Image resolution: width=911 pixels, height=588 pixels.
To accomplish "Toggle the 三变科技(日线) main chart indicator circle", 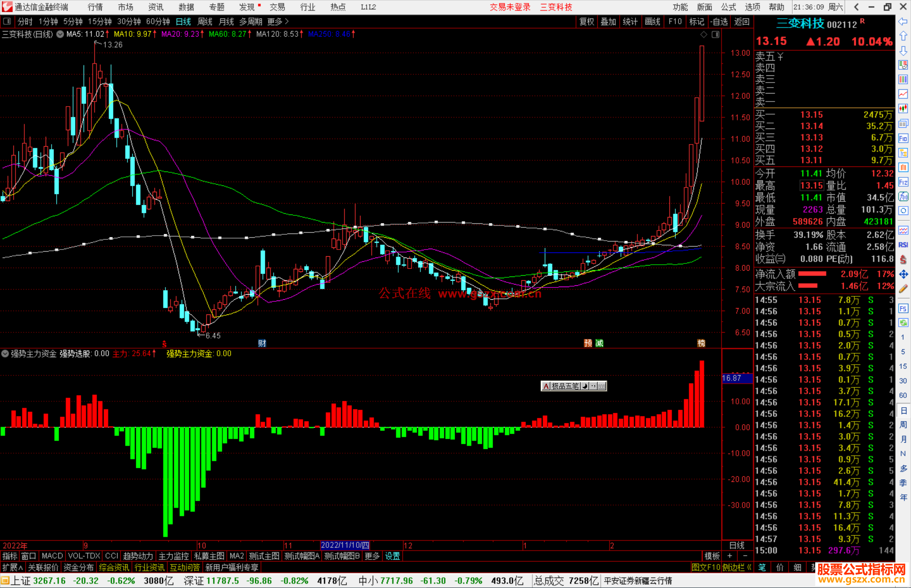I will (x=60, y=34).
